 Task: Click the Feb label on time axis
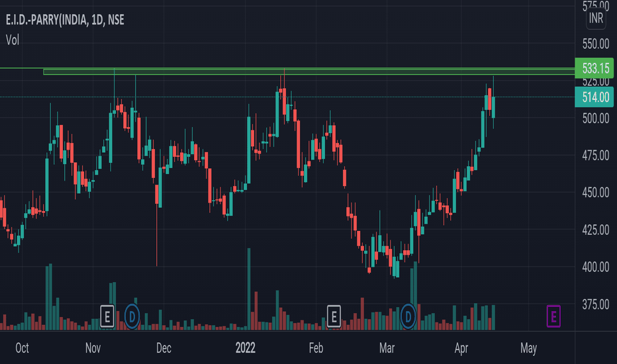(316, 348)
